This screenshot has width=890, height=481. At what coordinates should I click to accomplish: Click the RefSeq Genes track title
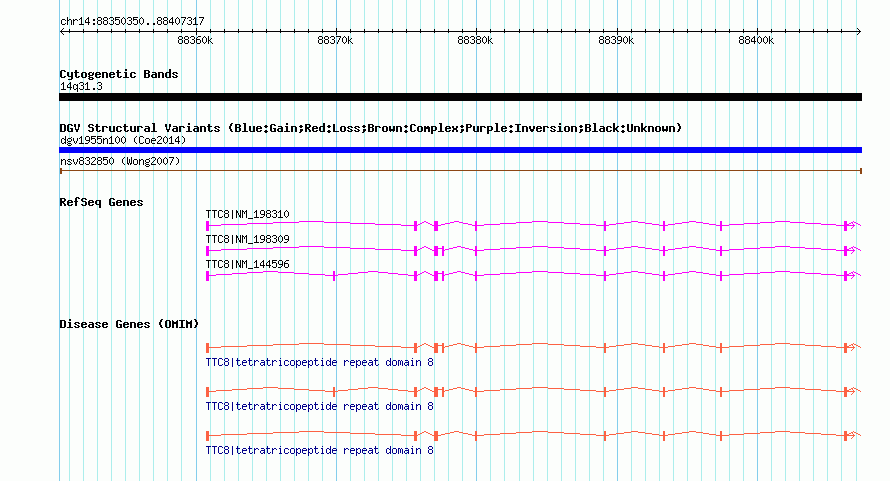click(101, 202)
